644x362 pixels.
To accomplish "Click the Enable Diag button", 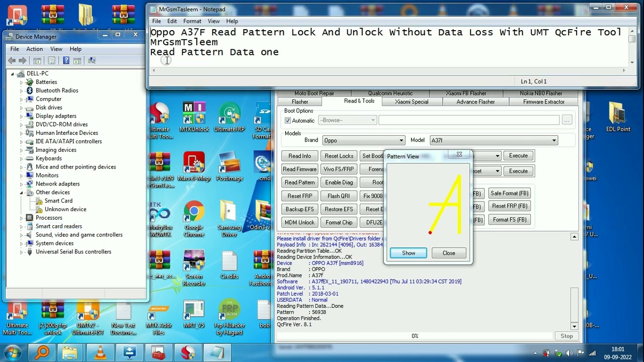I will click(x=339, y=183).
